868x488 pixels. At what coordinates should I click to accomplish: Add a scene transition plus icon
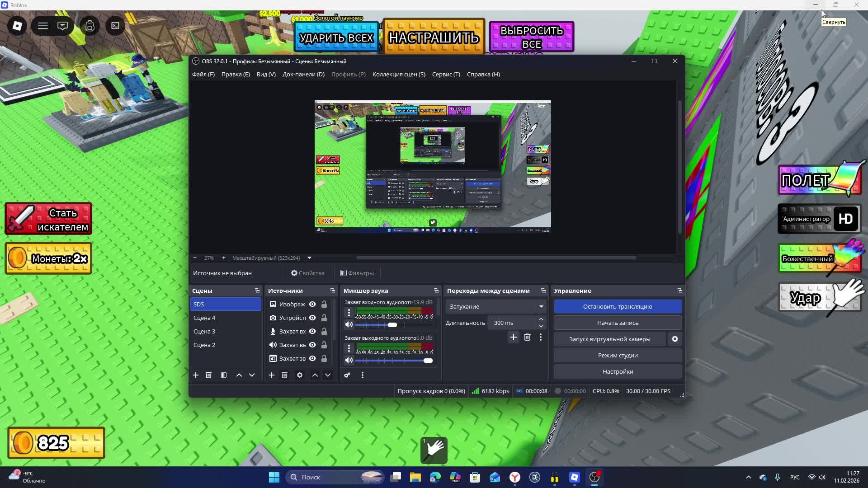tap(514, 337)
